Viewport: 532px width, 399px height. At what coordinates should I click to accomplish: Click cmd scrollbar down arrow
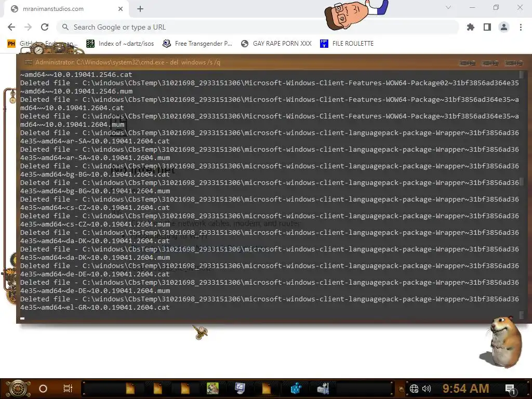tap(522, 315)
